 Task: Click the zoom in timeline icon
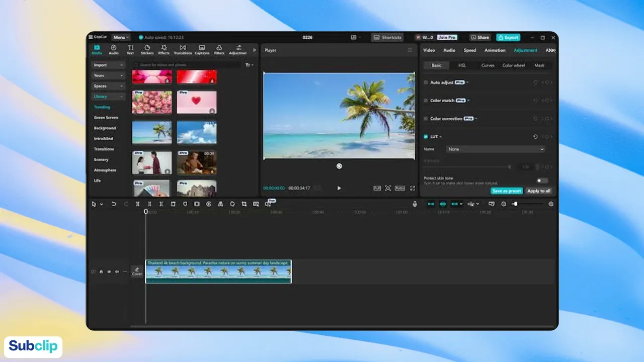[551, 204]
